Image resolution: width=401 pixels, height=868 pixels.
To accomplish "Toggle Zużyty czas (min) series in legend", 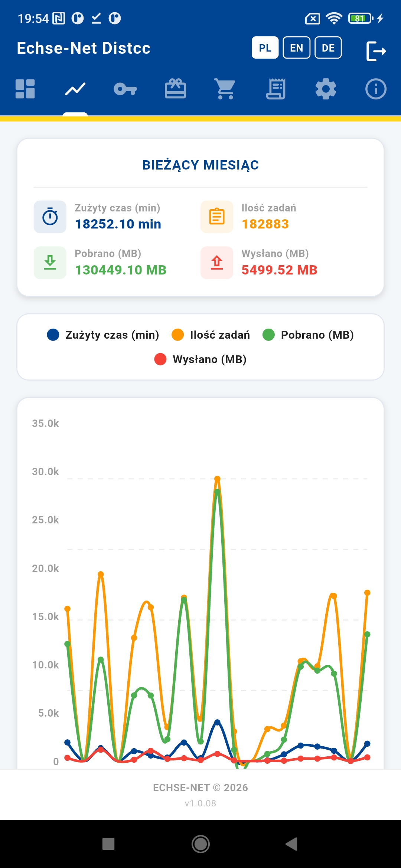I will pyautogui.click(x=103, y=335).
